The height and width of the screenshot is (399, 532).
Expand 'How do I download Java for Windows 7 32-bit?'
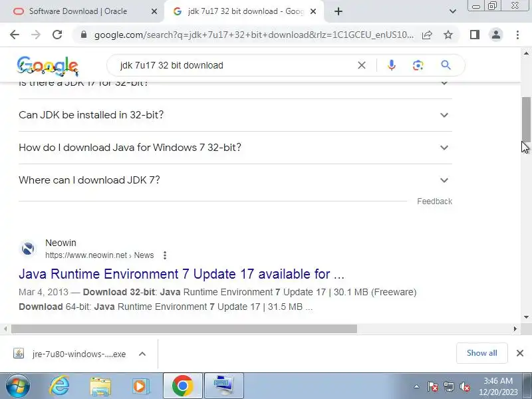[235, 148]
